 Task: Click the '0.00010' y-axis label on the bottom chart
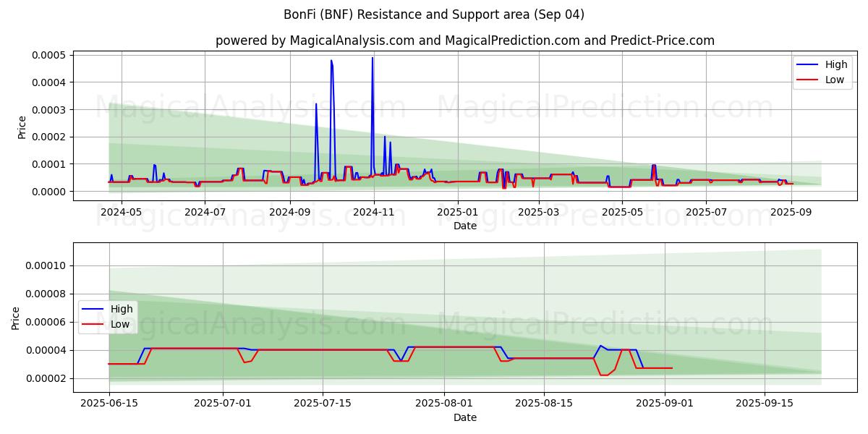tap(47, 265)
